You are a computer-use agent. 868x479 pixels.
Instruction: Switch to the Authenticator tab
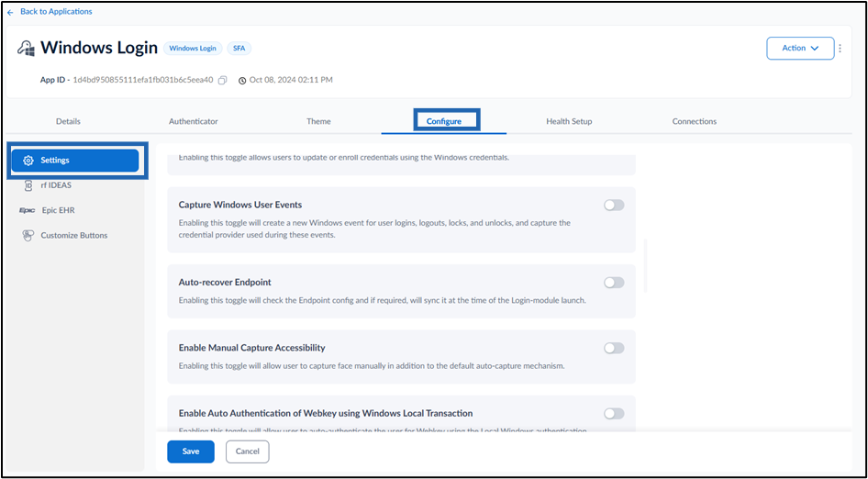click(x=194, y=121)
